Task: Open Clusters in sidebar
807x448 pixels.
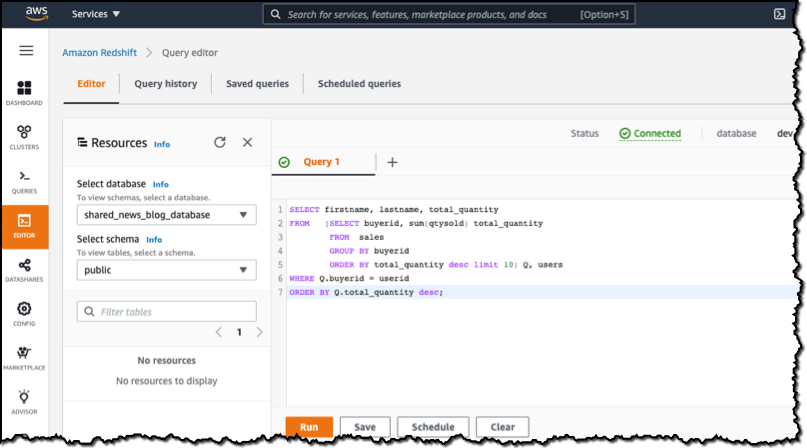Action: click(x=24, y=137)
